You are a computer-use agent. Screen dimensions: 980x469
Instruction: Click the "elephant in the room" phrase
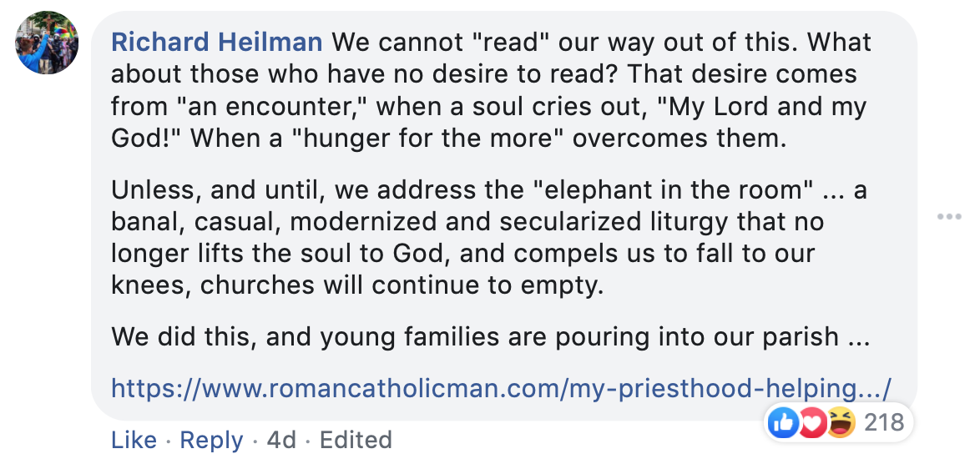click(x=673, y=190)
